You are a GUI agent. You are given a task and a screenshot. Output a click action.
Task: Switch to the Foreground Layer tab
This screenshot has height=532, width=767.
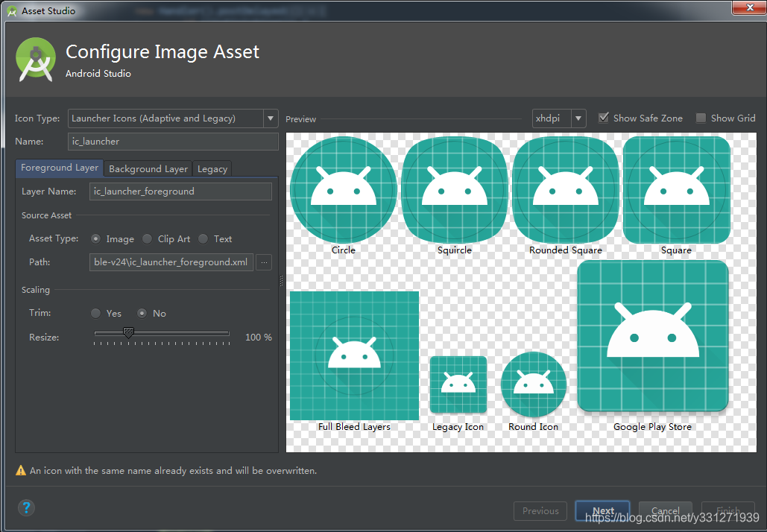click(60, 168)
